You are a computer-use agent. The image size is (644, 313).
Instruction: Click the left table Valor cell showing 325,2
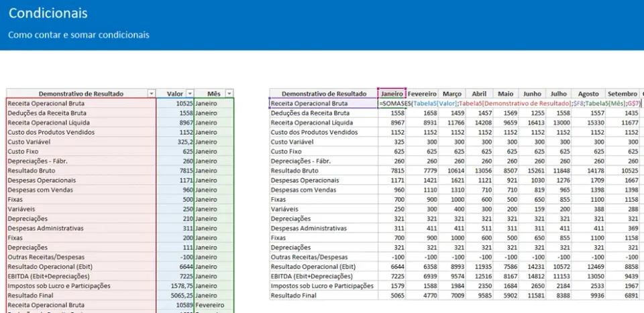(175, 141)
